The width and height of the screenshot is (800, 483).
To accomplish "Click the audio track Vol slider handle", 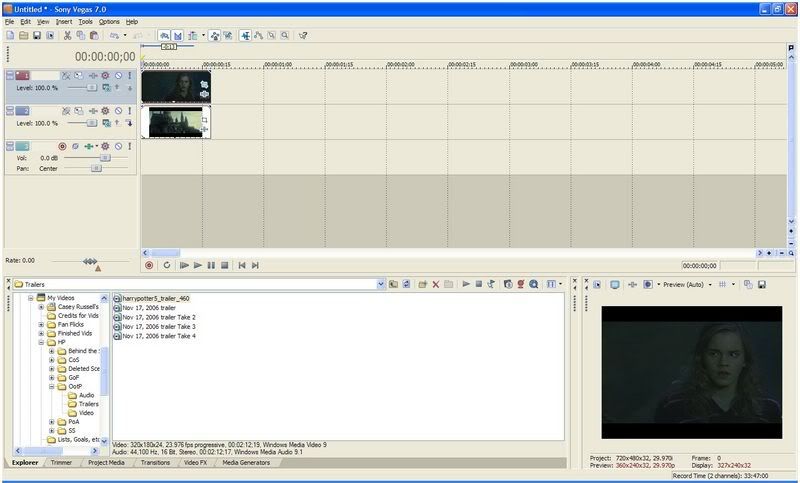I will 105,158.
